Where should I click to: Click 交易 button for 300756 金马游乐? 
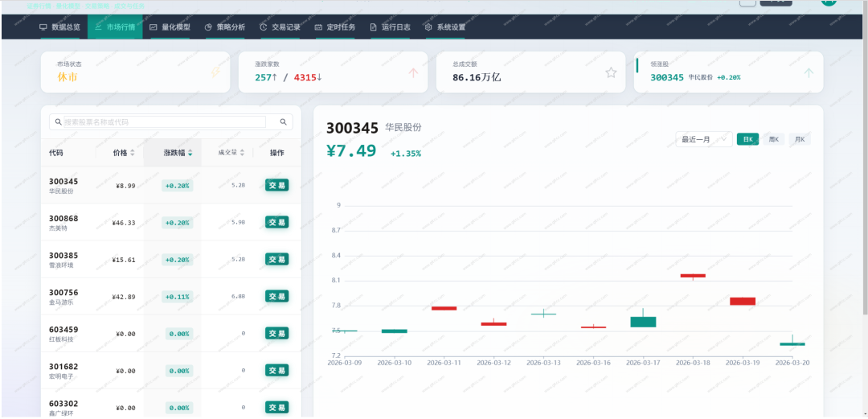point(276,297)
